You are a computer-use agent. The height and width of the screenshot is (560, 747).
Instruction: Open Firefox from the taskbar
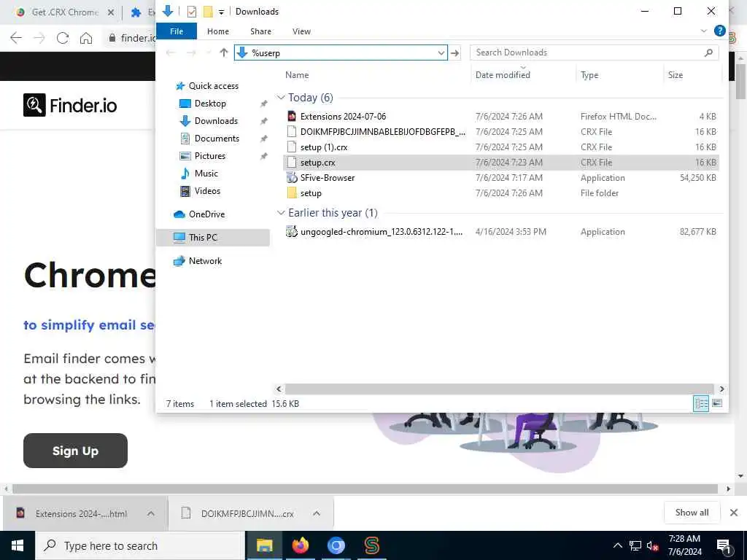pyautogui.click(x=300, y=545)
